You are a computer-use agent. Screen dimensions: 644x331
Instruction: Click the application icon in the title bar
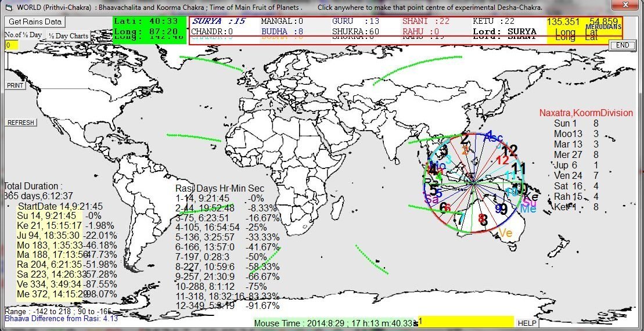click(8, 8)
